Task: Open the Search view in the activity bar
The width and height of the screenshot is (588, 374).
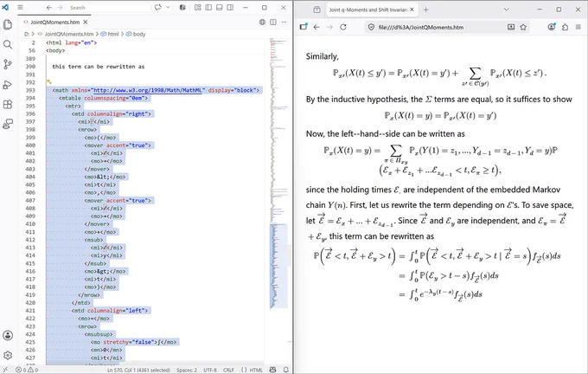Action: 8,44
